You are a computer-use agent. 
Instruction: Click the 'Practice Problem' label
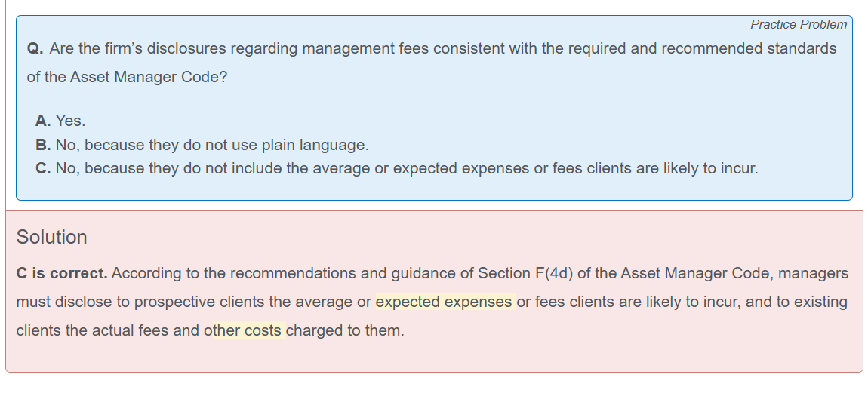799,24
